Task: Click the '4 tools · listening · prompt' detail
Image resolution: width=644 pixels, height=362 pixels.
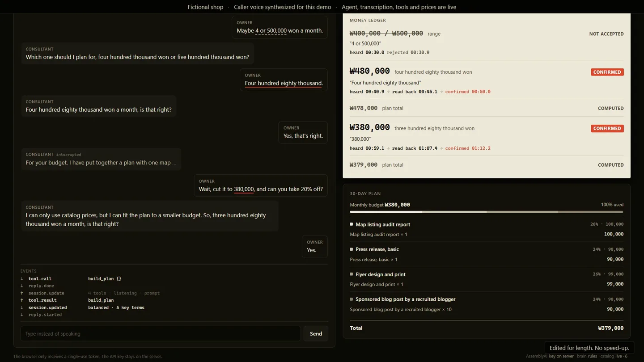Action: click(124, 293)
